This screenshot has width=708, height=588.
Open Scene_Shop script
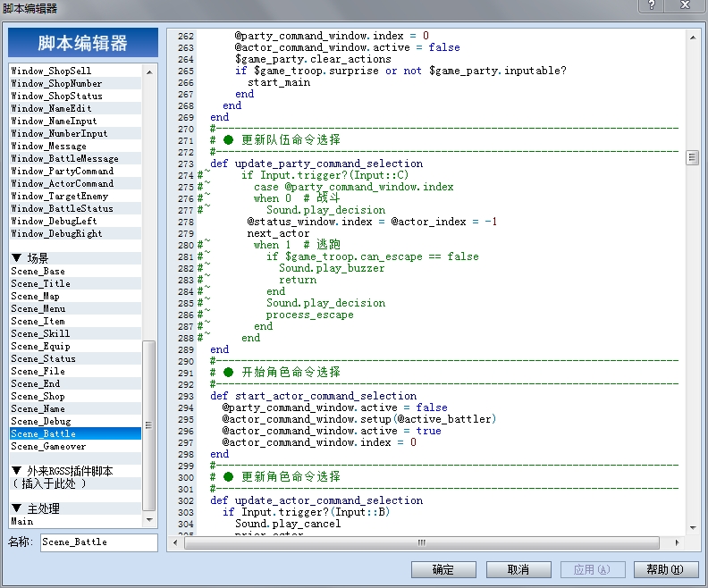coord(75,397)
